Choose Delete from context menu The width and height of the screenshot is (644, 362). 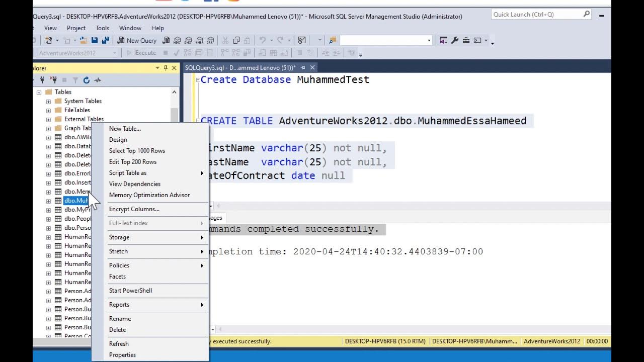click(x=117, y=330)
